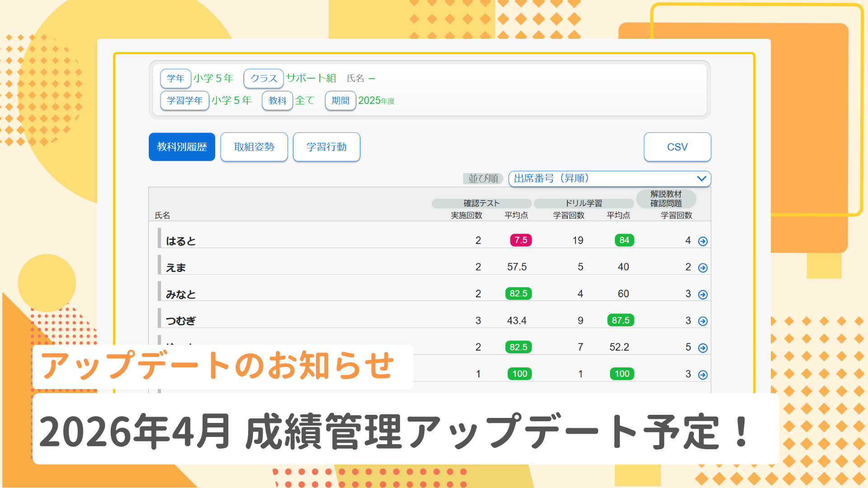Open detail arrow for みなと row
Screen dimensions: 868x488
[703, 295]
